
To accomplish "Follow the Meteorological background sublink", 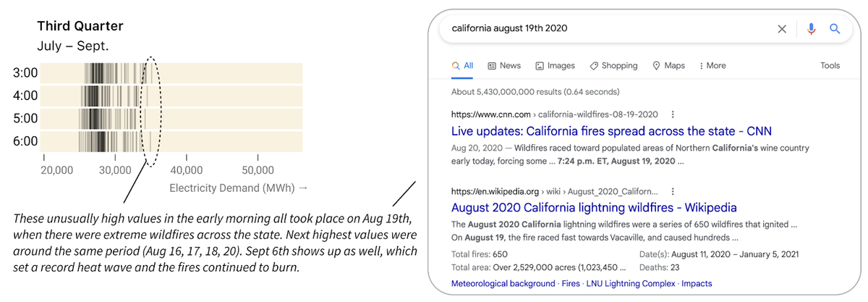I will coord(503,283).
